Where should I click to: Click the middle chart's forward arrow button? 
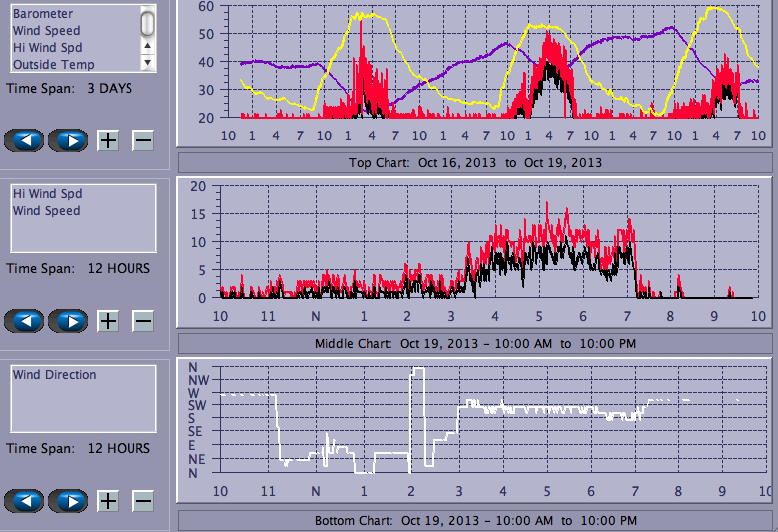[68, 321]
